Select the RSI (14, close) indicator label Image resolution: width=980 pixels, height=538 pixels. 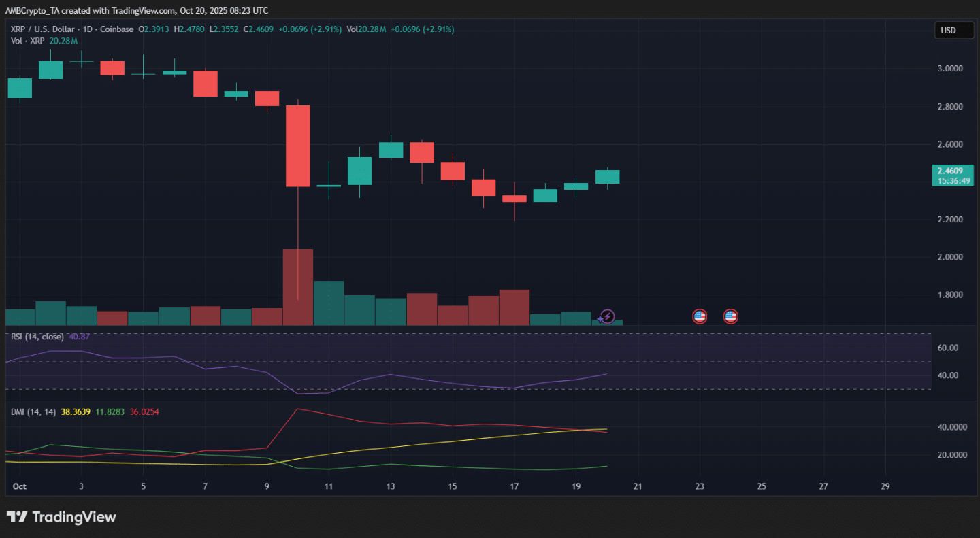[37, 337]
